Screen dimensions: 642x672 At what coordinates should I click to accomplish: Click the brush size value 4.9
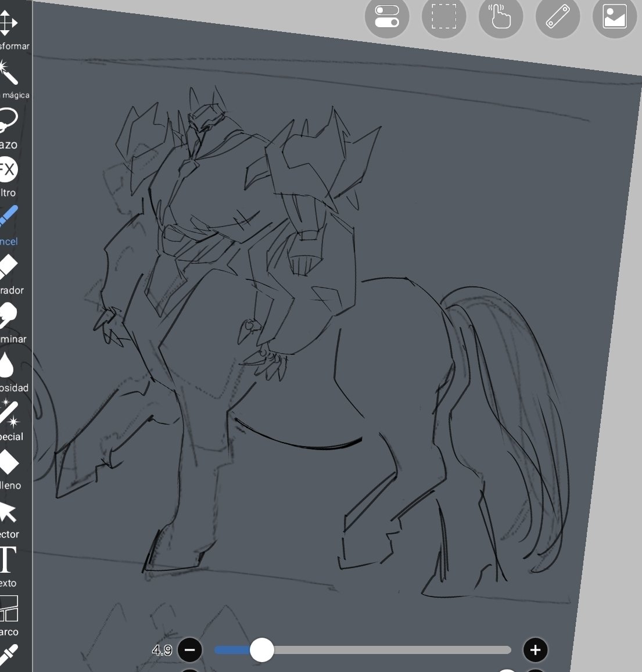[x=162, y=651]
